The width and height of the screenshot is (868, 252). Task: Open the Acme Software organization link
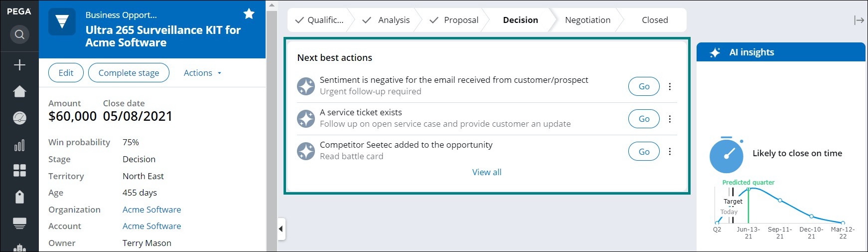152,210
